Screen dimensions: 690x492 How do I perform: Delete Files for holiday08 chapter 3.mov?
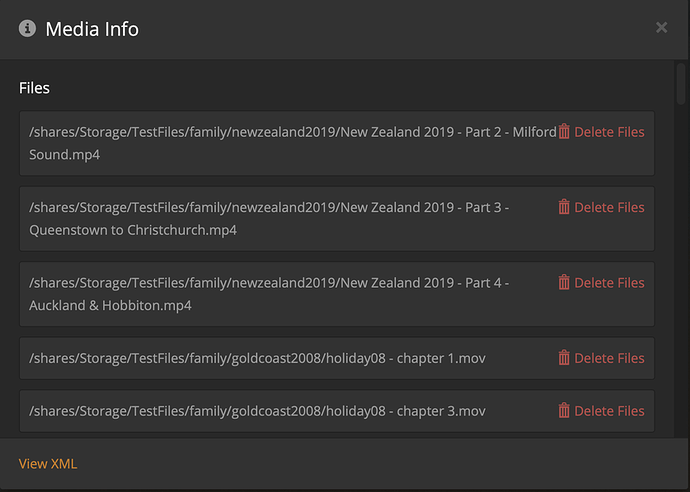608,411
